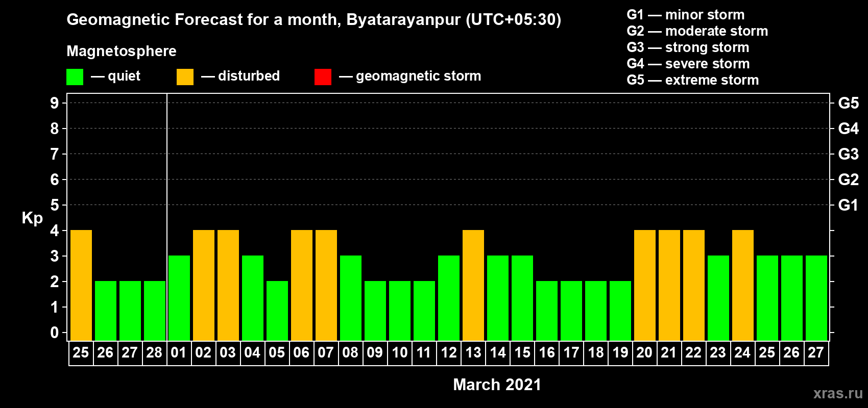Viewport: 868px width, 408px height.
Task: Click the orange disturbed legend swatch
Action: 185,77
